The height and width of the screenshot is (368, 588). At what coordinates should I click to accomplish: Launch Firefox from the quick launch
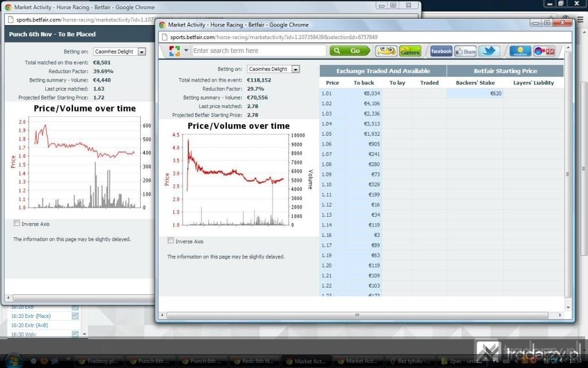pyautogui.click(x=44, y=361)
